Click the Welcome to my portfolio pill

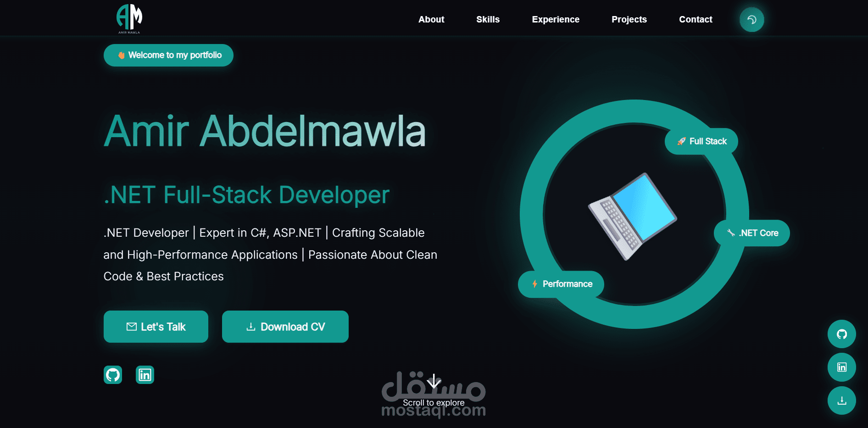point(168,55)
